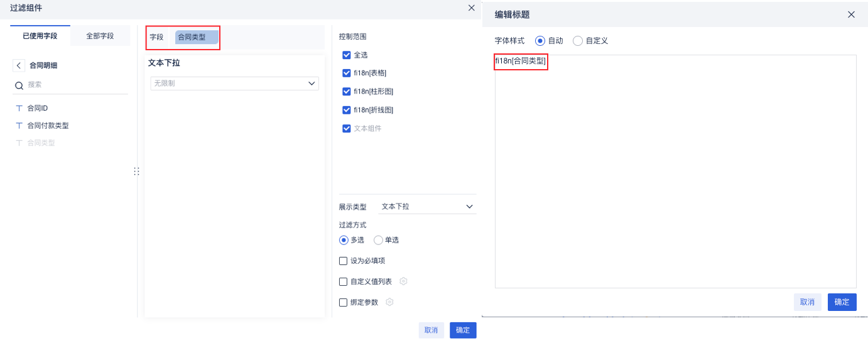Screen dimensions: 868x343
Task: Expand the 展示类型 dropdown
Action: click(x=427, y=206)
